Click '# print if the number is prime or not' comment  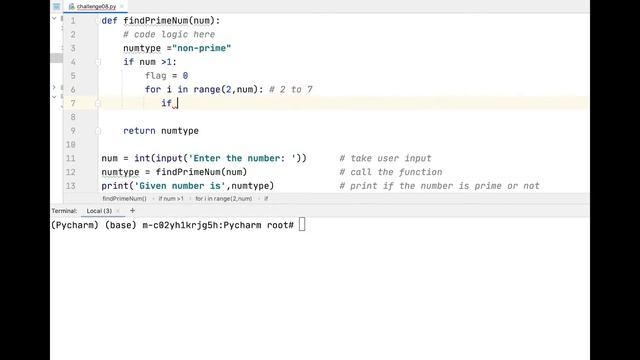click(439, 186)
